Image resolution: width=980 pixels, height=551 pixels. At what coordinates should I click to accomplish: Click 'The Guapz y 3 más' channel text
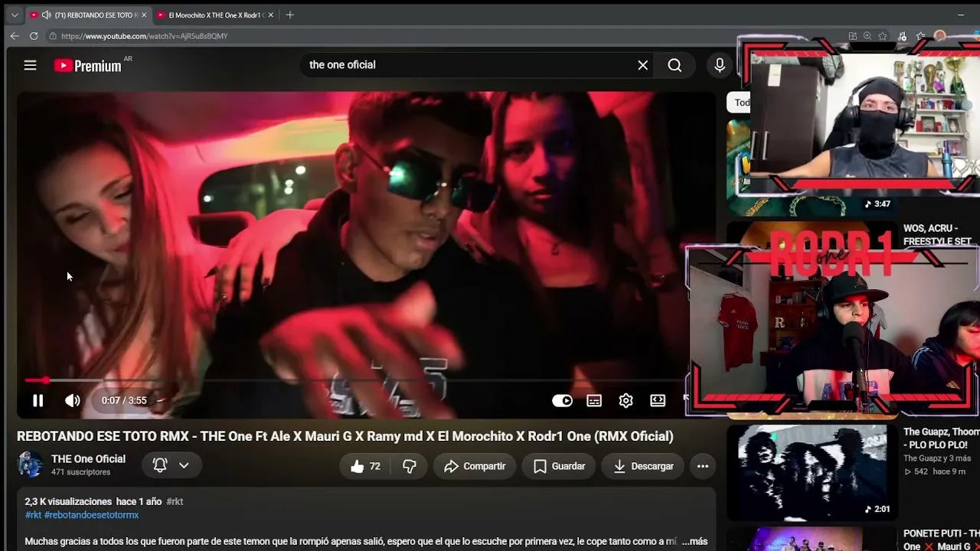pos(937,458)
